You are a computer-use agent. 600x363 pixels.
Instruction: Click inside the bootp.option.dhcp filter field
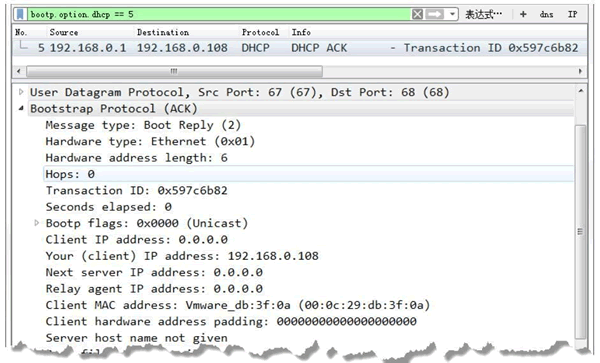pyautogui.click(x=218, y=15)
